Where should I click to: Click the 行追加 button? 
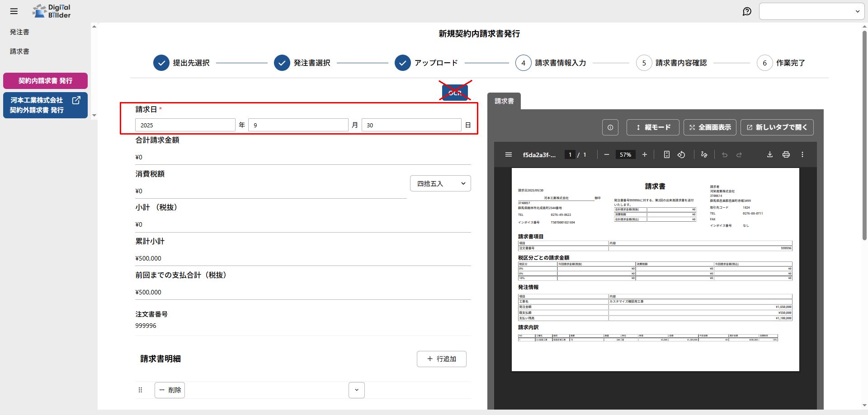pos(441,359)
